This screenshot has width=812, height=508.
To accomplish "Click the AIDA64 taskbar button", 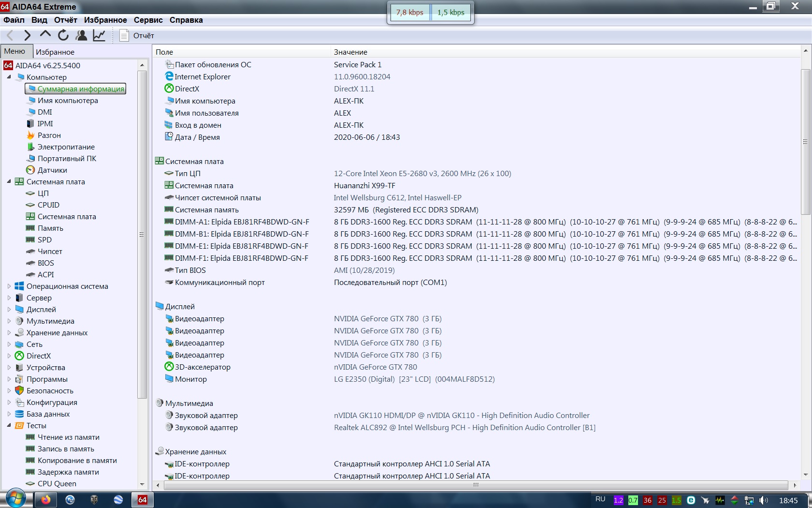I will click(x=143, y=500).
